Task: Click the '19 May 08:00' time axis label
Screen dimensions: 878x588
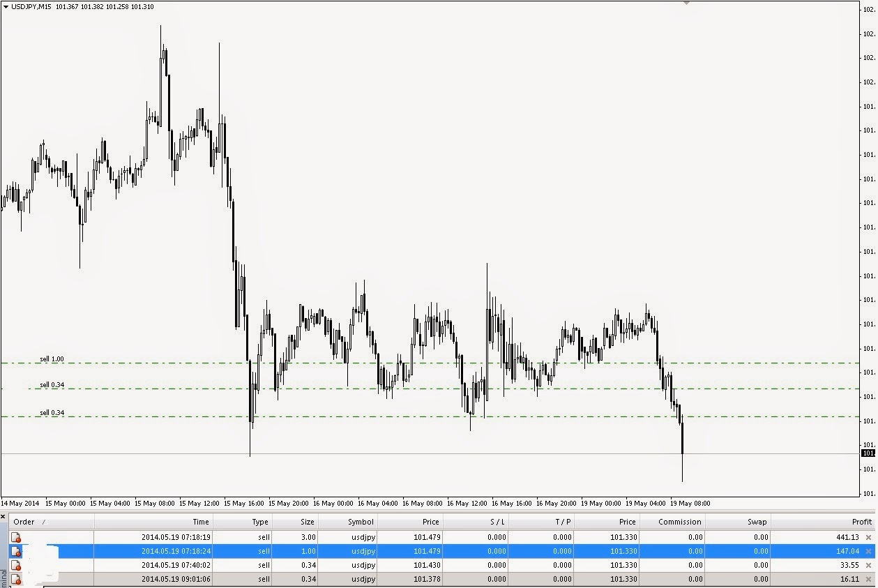Action: (690, 503)
